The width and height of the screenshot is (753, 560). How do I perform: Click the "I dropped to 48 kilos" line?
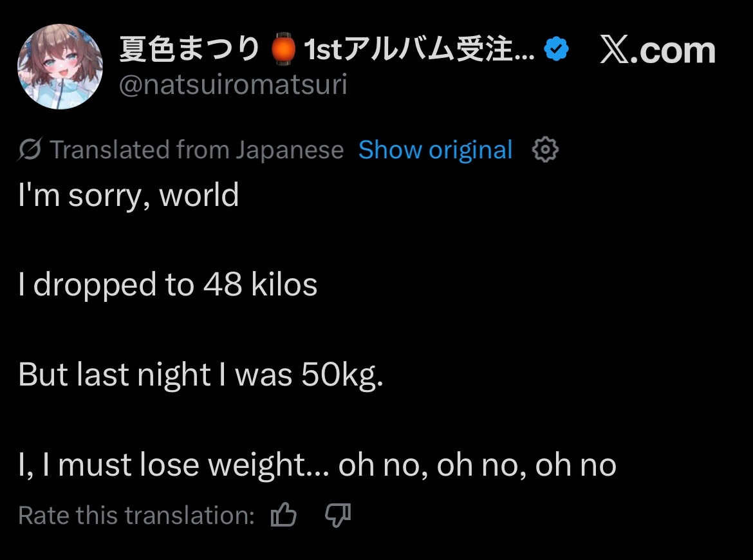coord(168,285)
